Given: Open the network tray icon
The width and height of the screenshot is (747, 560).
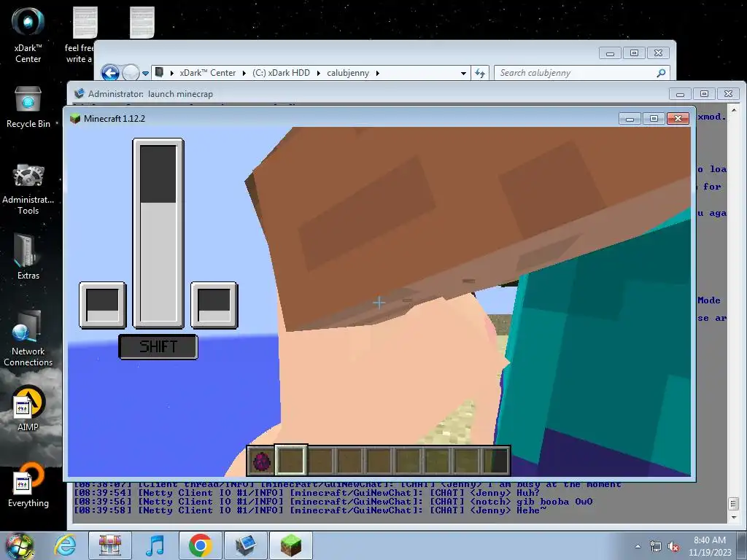Looking at the screenshot, I should pos(656,546).
